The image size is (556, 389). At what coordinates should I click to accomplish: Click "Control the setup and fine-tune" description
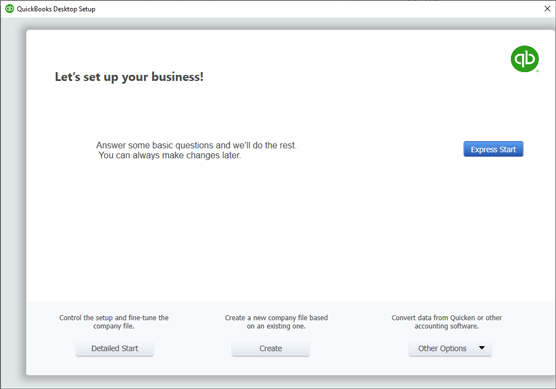pyautogui.click(x=114, y=322)
